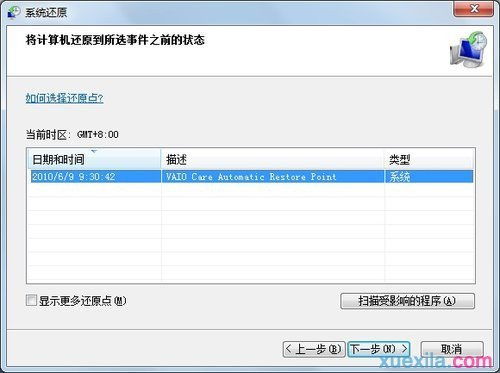Close the 系统还原 dialog window
This screenshot has width=500, height=373.
(473, 8)
